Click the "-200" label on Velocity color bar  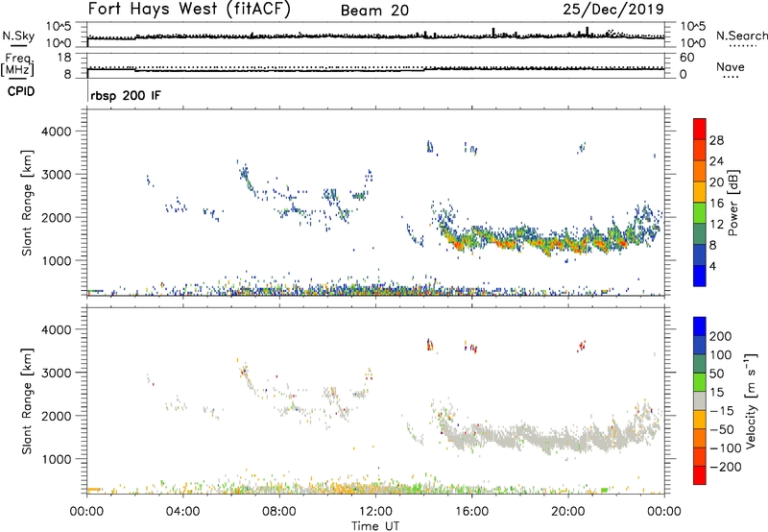coord(726,467)
